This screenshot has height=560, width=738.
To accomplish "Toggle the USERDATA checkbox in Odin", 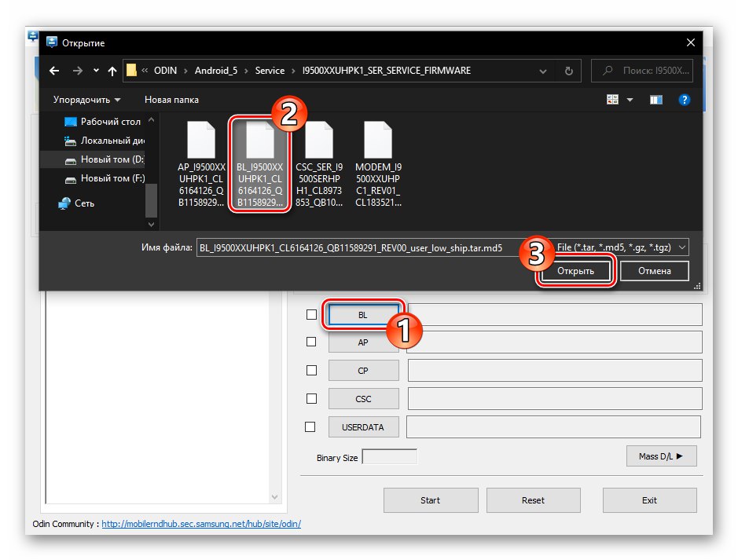I will point(310,427).
